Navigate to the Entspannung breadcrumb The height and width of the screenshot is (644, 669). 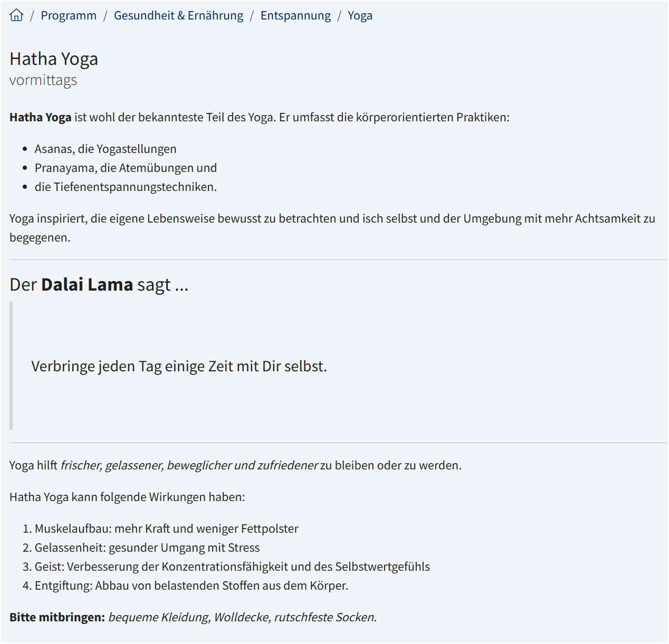pyautogui.click(x=295, y=16)
